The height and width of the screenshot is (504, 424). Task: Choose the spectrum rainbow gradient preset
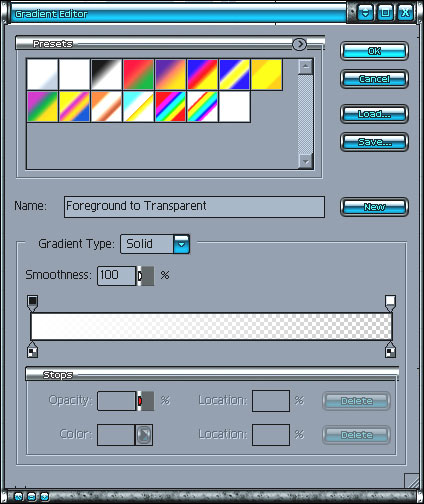pyautogui.click(x=170, y=106)
